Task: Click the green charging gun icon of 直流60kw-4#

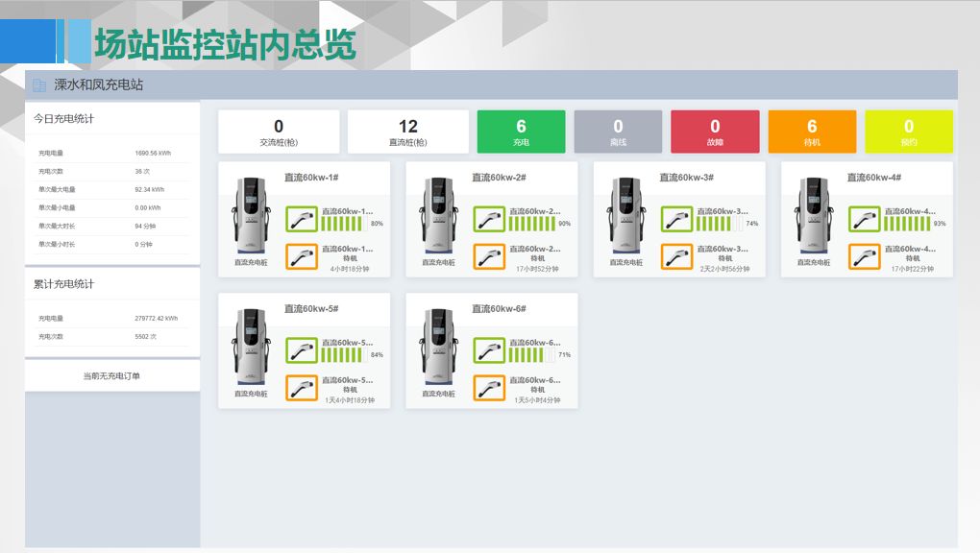Action: 864,219
